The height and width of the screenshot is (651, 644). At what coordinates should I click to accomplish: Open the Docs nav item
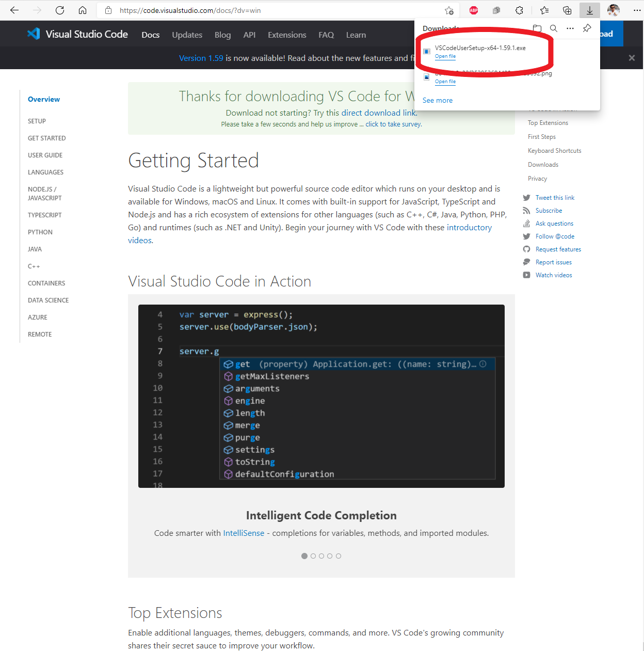pyautogui.click(x=151, y=35)
